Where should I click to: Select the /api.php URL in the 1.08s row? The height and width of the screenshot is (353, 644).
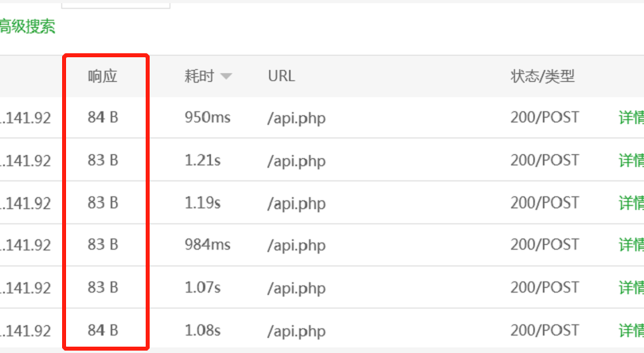[296, 332]
